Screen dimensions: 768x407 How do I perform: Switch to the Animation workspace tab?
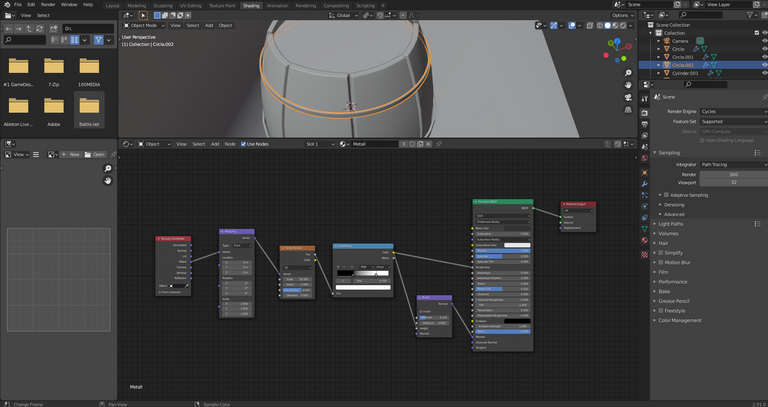(277, 5)
